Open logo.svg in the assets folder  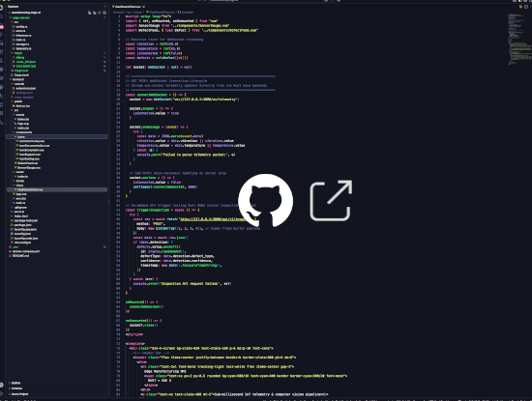click(23, 124)
